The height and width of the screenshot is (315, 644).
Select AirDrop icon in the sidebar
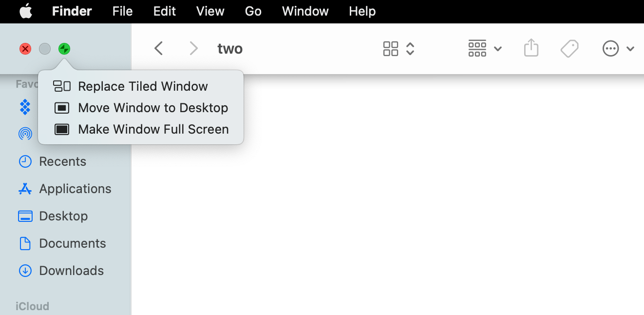pos(25,134)
